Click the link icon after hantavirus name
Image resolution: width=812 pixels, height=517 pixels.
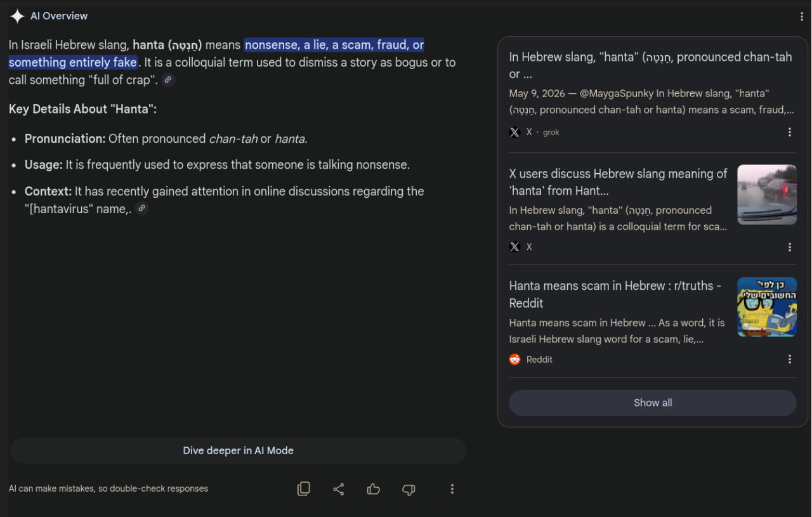click(x=142, y=208)
